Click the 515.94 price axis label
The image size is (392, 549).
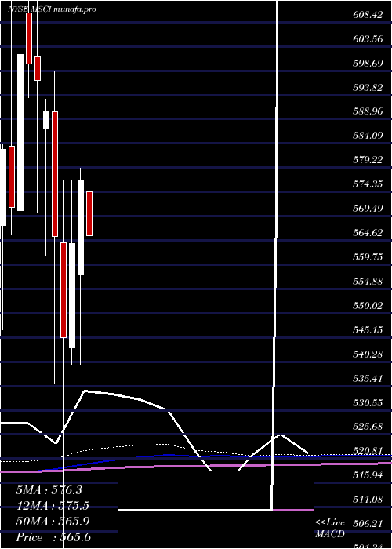368,475
